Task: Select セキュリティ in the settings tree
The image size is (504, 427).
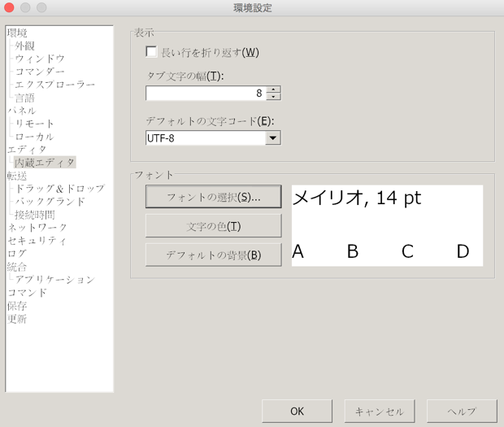Action: point(37,241)
